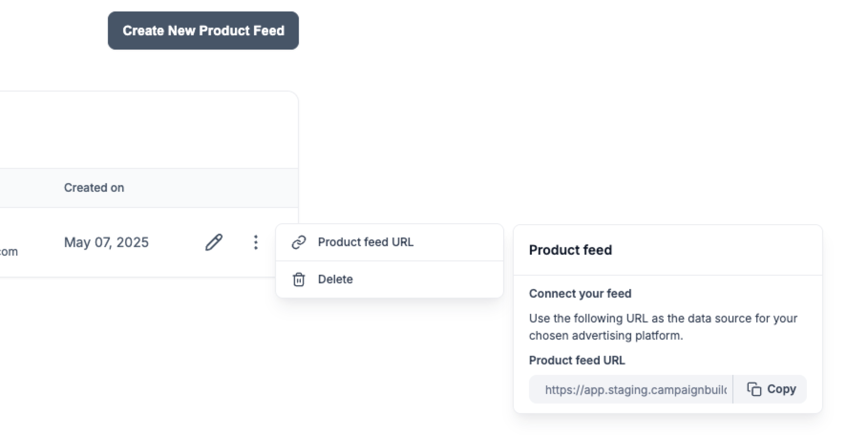Open the three-dot more options menu
Screen dimensions: 868x435
point(256,242)
